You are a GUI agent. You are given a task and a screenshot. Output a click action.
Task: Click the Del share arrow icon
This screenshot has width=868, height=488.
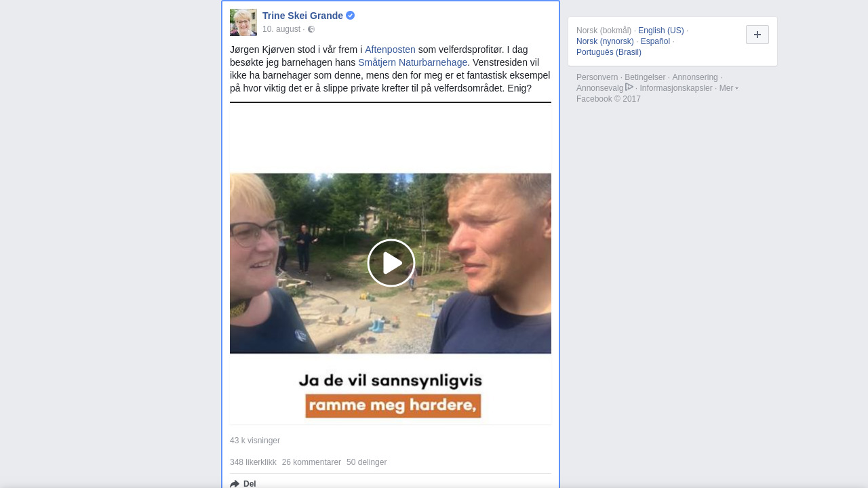[x=235, y=483]
